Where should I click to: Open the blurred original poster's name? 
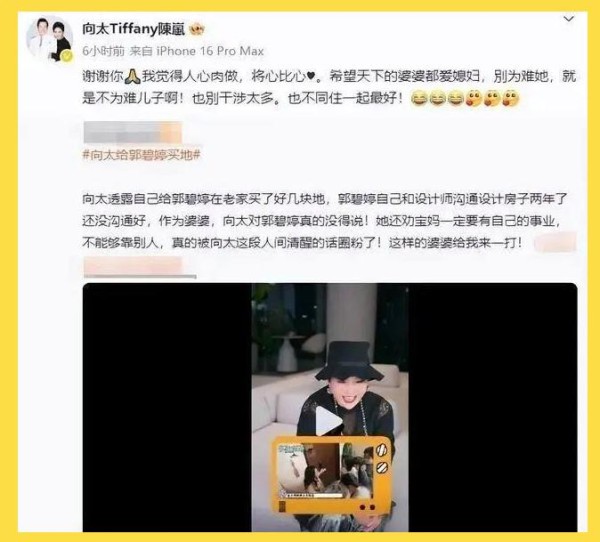pos(132,132)
